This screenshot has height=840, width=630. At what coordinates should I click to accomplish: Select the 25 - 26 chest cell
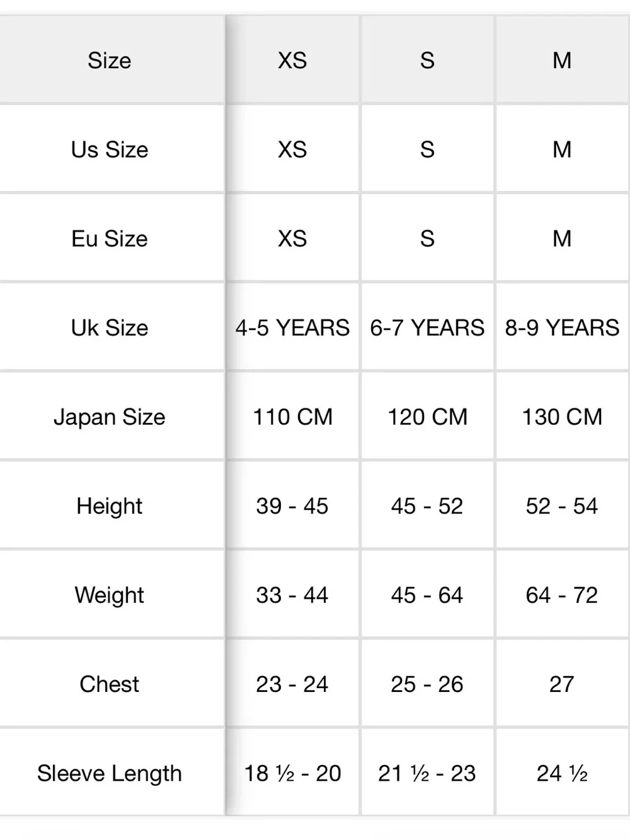[x=427, y=684]
